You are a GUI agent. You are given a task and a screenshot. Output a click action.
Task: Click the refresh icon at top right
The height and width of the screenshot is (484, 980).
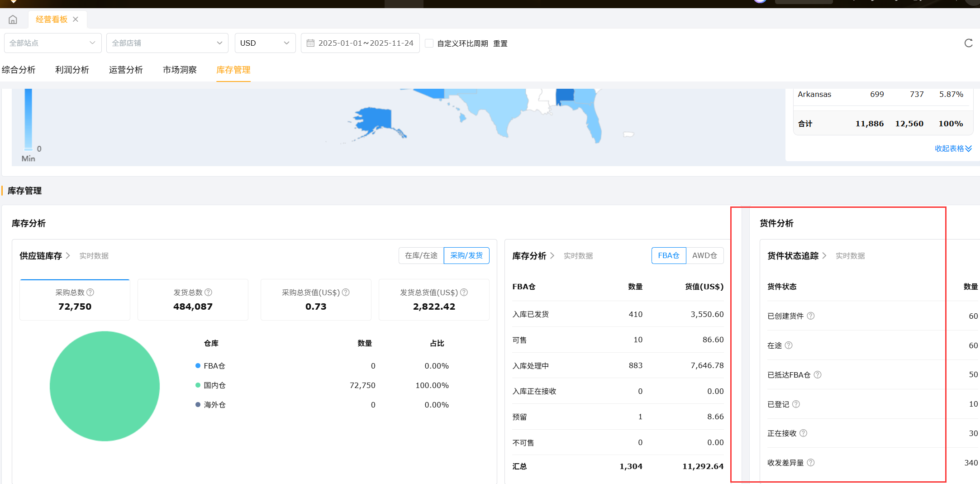coord(968,43)
